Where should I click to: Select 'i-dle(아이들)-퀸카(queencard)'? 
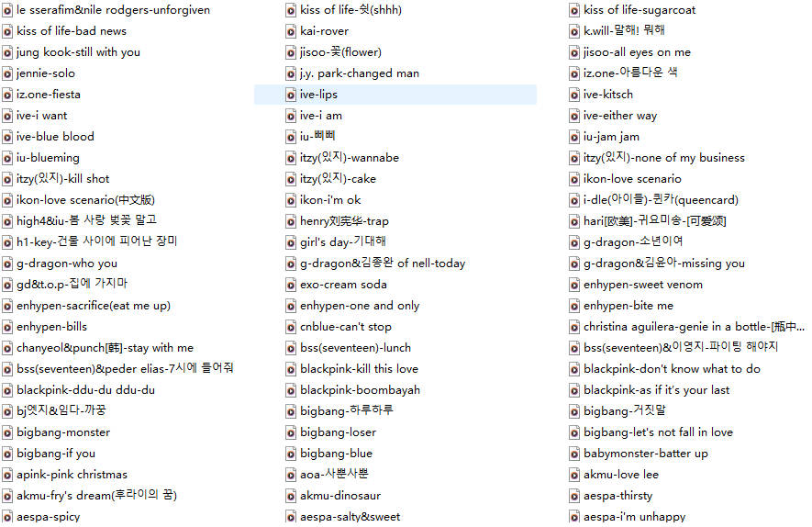pos(661,200)
